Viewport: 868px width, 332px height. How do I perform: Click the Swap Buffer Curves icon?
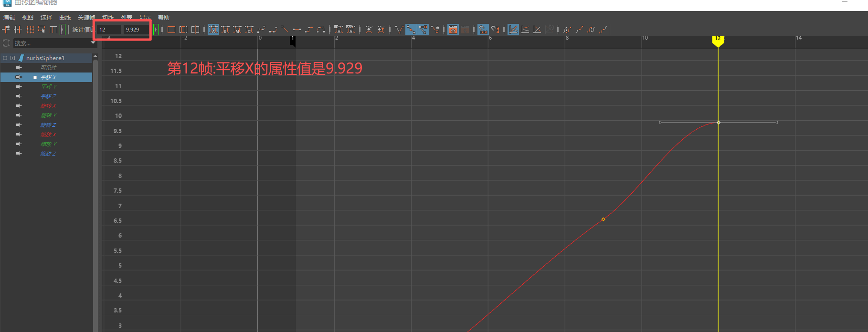[x=381, y=30]
